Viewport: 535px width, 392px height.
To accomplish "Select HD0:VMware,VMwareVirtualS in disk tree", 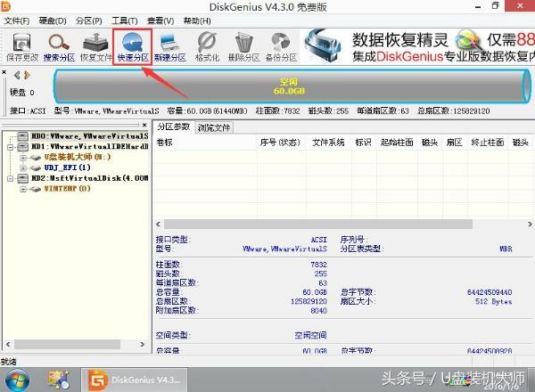I will (90, 136).
